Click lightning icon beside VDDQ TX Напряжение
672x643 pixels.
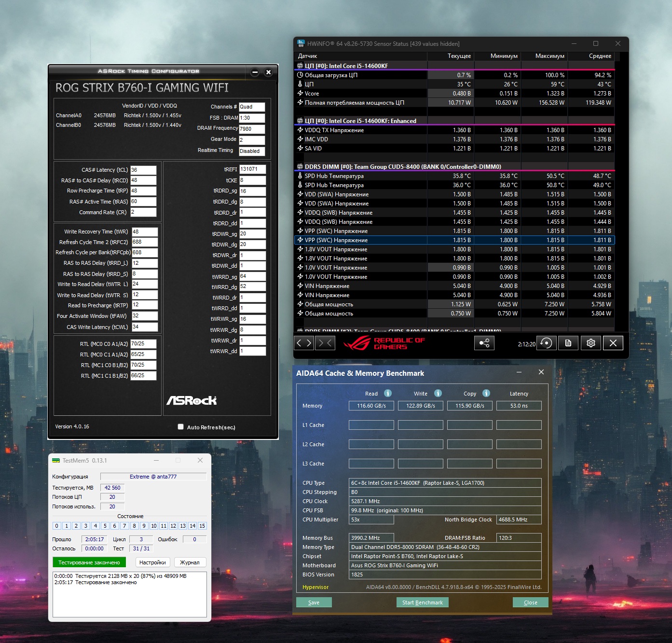click(300, 130)
